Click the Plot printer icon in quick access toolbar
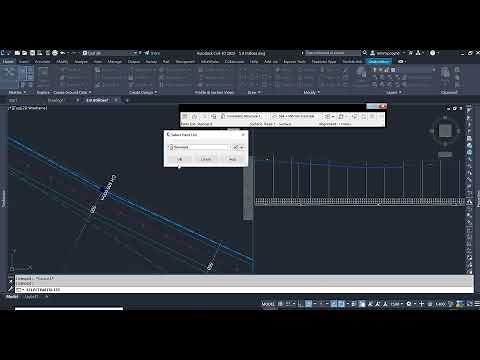The height and width of the screenshot is (360, 480). click(55, 53)
